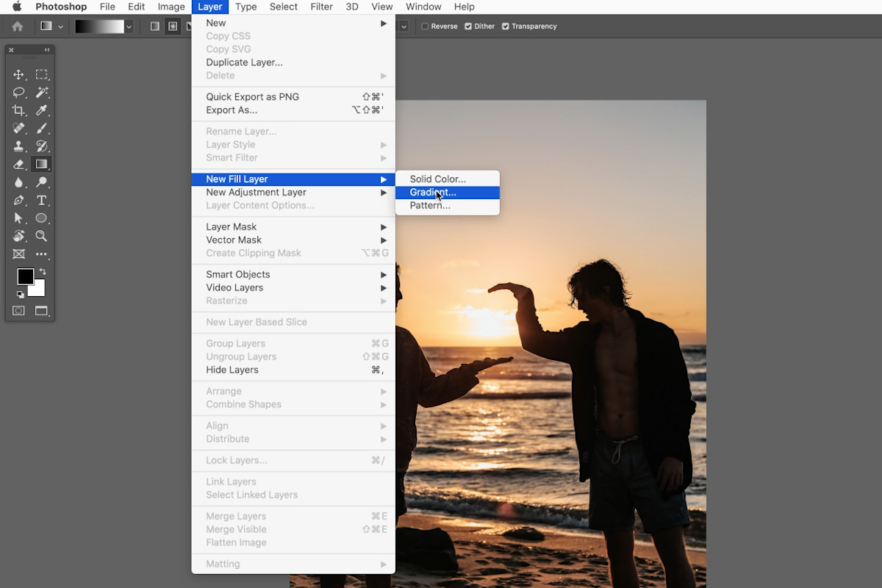Select the Brush tool
The image size is (882, 588).
point(42,129)
